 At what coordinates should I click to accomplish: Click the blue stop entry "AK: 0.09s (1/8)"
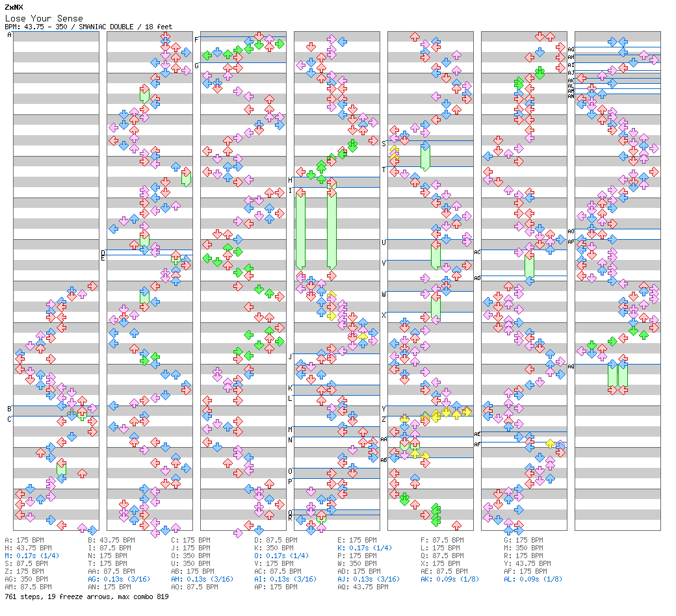tap(450, 579)
